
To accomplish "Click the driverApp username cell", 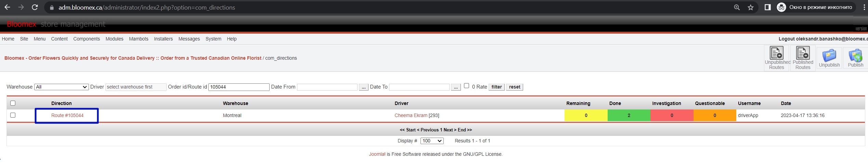I will click(x=748, y=115).
